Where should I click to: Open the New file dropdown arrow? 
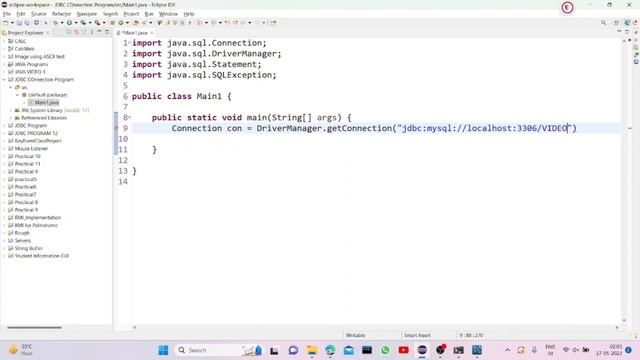(x=12, y=23)
